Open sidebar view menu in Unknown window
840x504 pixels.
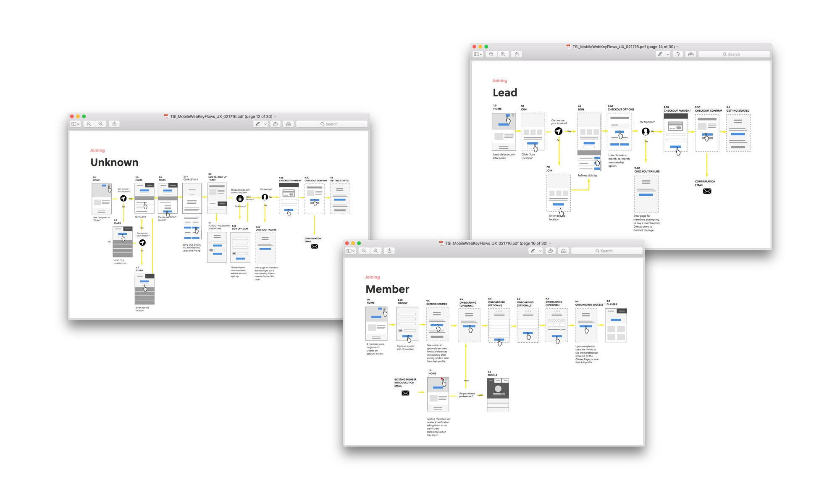76,124
